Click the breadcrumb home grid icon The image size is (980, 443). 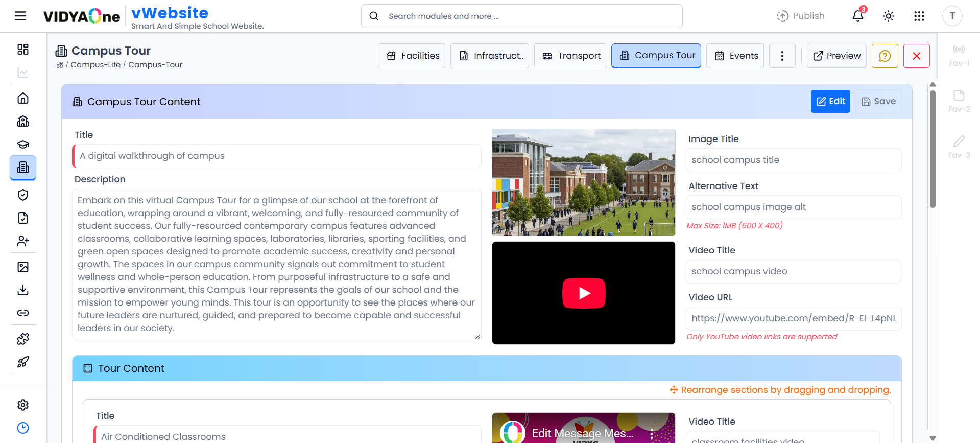[x=60, y=65]
